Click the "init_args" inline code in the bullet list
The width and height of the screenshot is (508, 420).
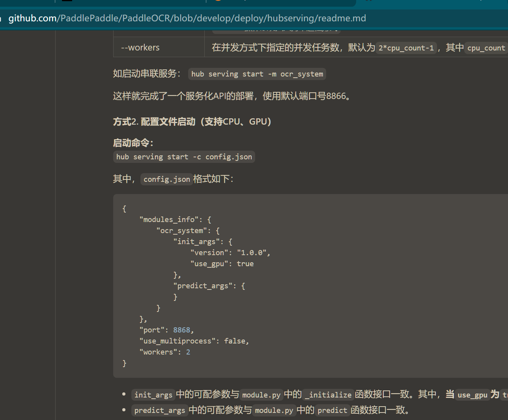coord(153,395)
